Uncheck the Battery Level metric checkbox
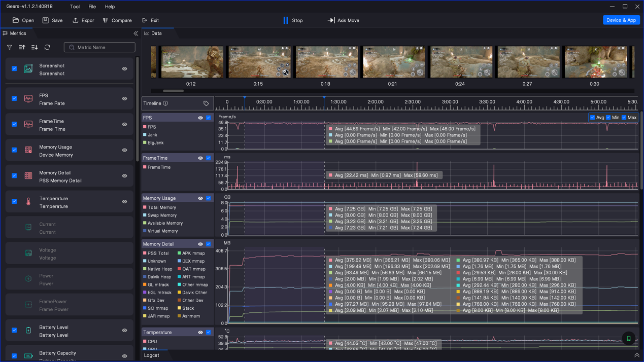The width and height of the screenshot is (644, 362). coord(14,331)
